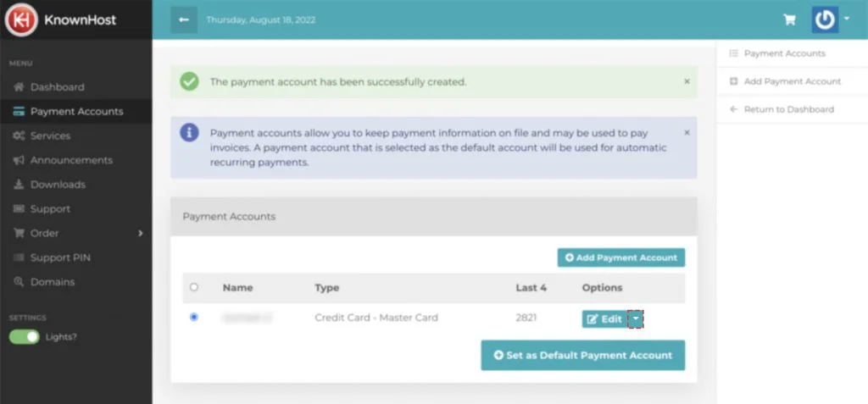Toggle the Lights switch

click(x=25, y=336)
